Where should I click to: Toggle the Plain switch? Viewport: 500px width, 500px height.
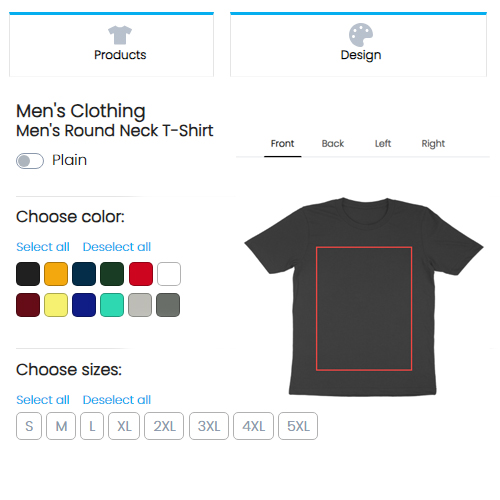pos(30,161)
